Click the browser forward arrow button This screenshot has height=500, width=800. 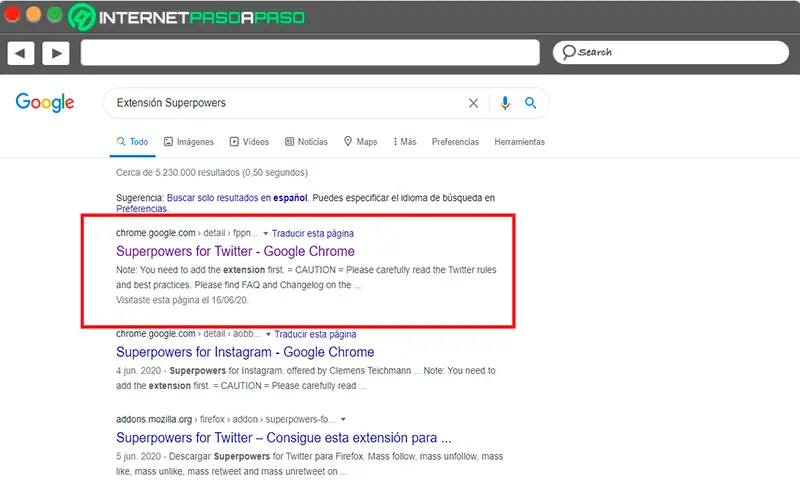tap(56, 53)
